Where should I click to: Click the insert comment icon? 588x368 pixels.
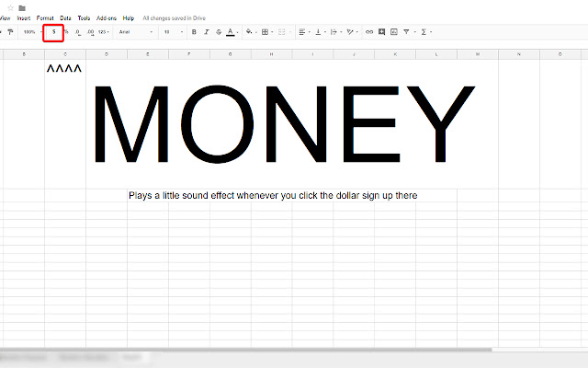tap(382, 32)
